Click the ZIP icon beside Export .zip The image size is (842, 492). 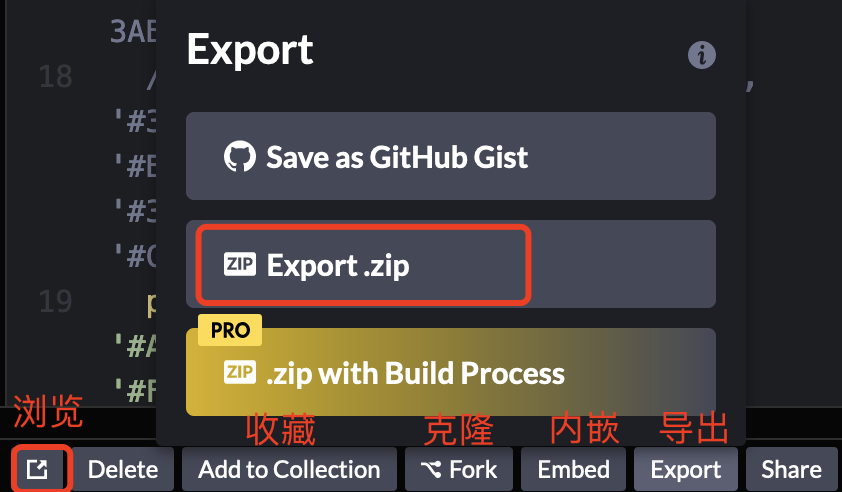pos(239,264)
